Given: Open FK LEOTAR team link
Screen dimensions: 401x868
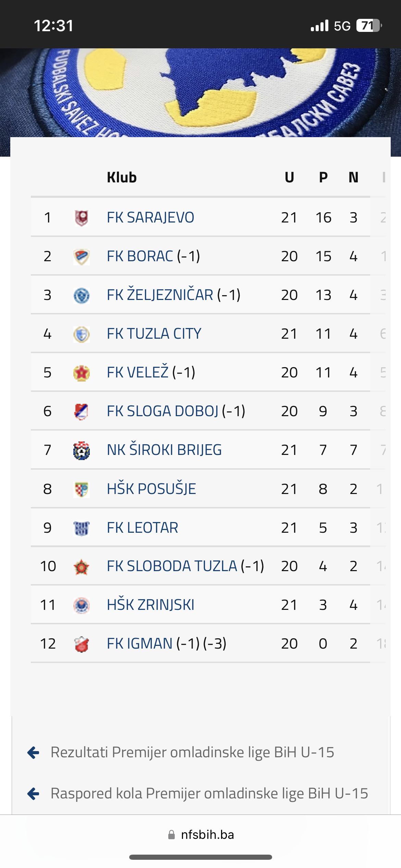Looking at the screenshot, I should [142, 528].
